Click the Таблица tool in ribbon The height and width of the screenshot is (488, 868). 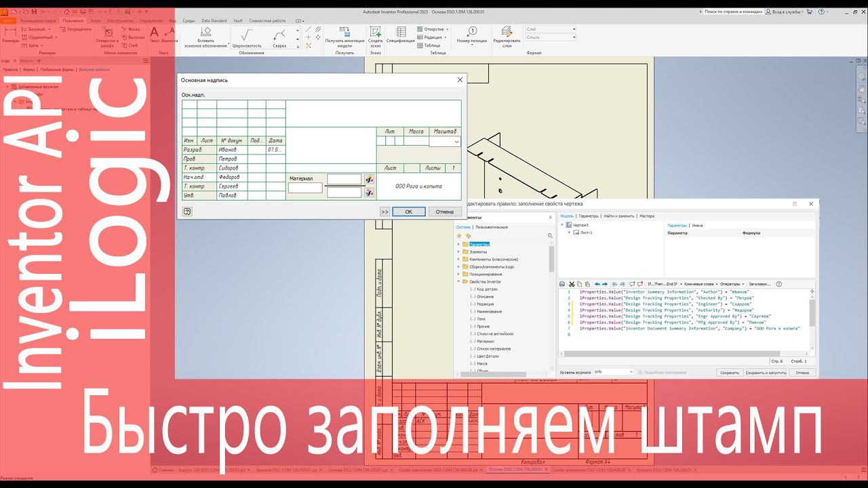pyautogui.click(x=429, y=45)
